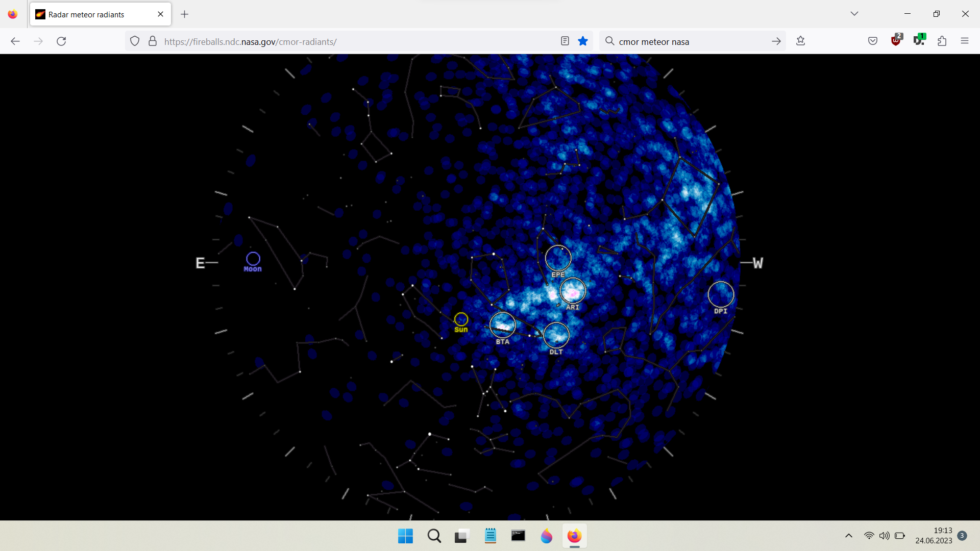
Task: Click the blue bookmark star
Action: 583,41
